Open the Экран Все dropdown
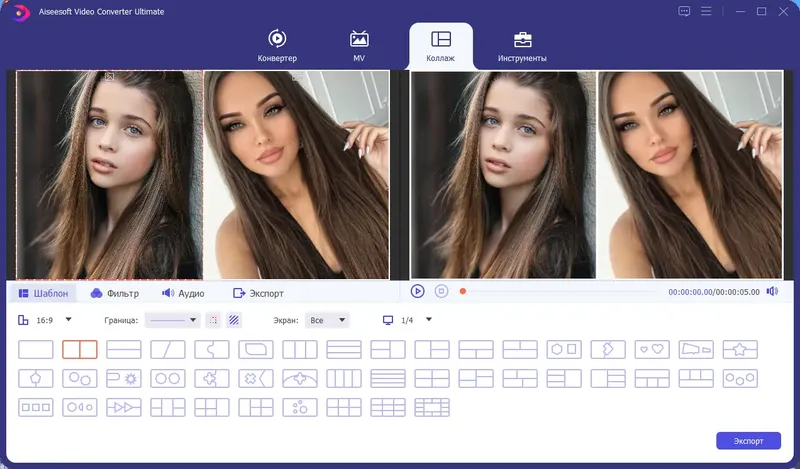 [x=327, y=320]
